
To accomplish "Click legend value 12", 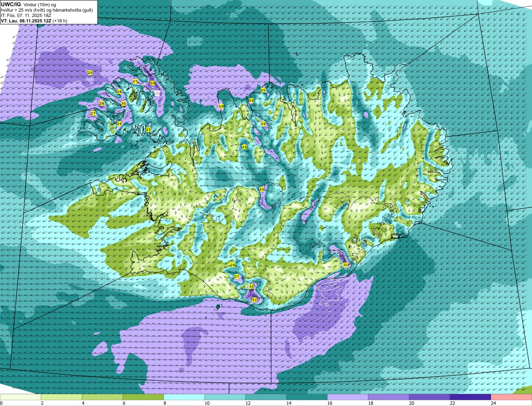I will (x=248, y=403).
